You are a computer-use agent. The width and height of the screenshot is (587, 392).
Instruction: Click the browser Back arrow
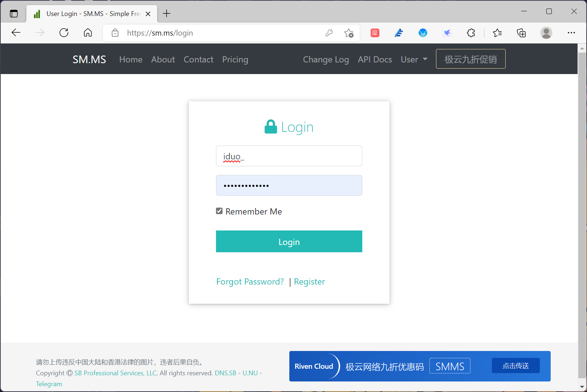tap(16, 33)
